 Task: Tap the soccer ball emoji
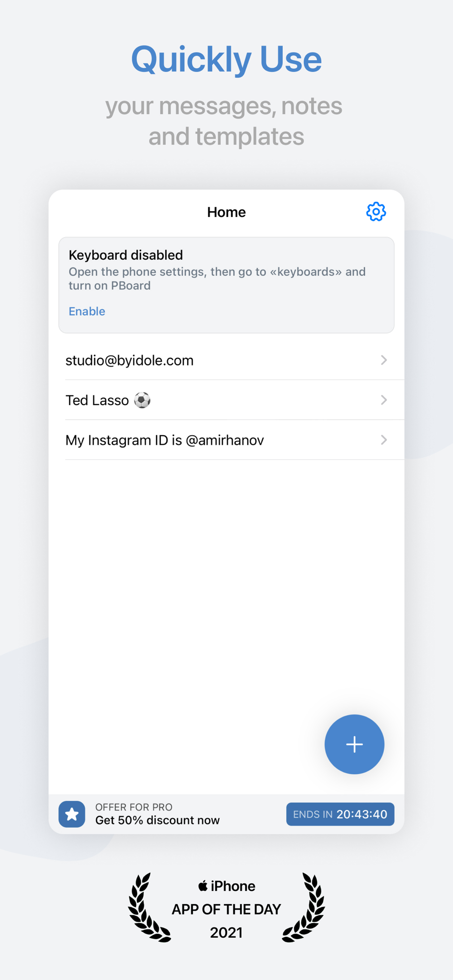(142, 400)
